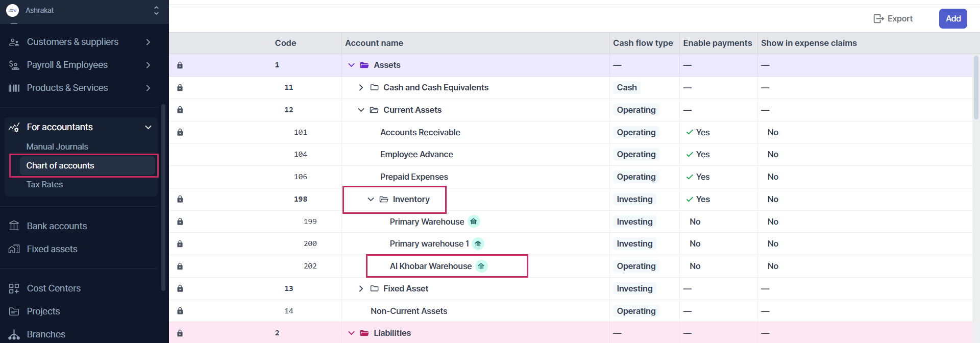
Task: Click the table's vertical scrollbar
Action: coord(976,87)
